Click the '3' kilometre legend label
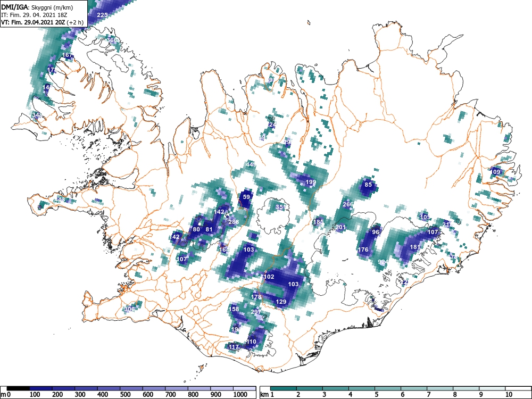The height and width of the screenshot is (399, 532). [x=325, y=395]
